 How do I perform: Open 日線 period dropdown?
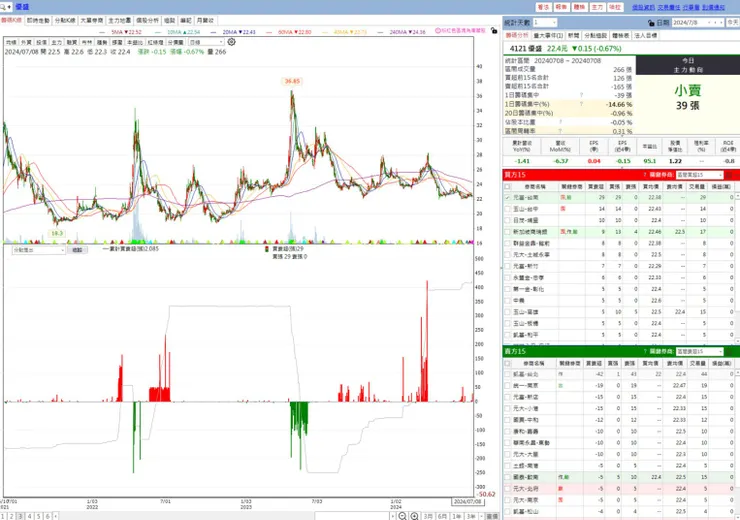pos(206,42)
